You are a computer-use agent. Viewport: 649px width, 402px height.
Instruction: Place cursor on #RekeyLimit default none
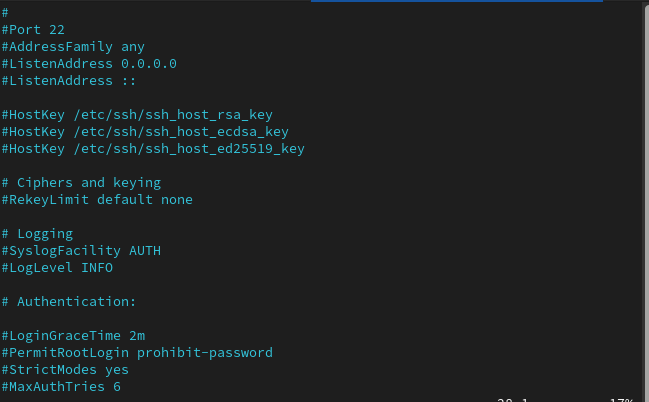(97, 199)
